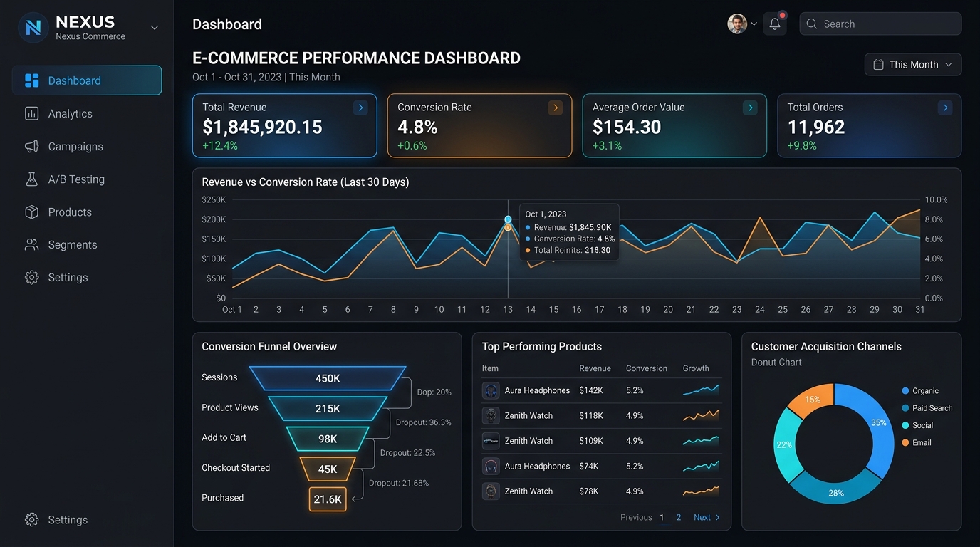Image resolution: width=980 pixels, height=547 pixels.
Task: Click the Zenith Watch $109K product thumbnail
Action: [491, 441]
